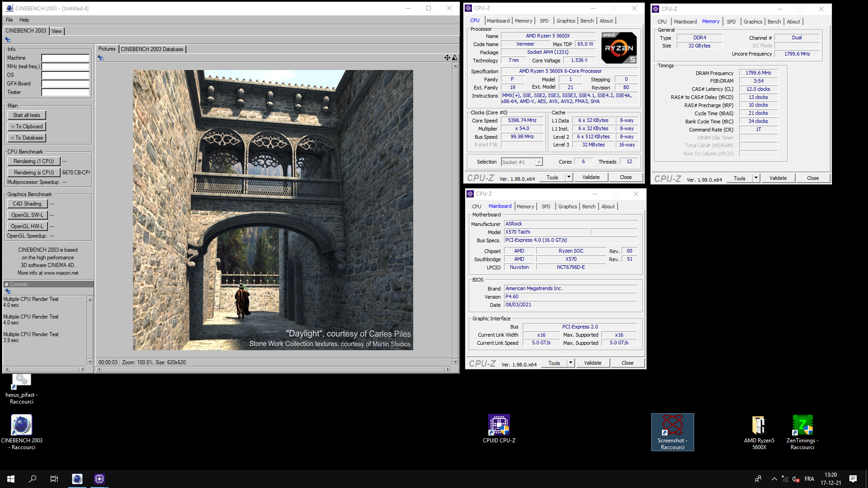The width and height of the screenshot is (868, 488).
Task: Click the Tester input field
Action: click(66, 92)
